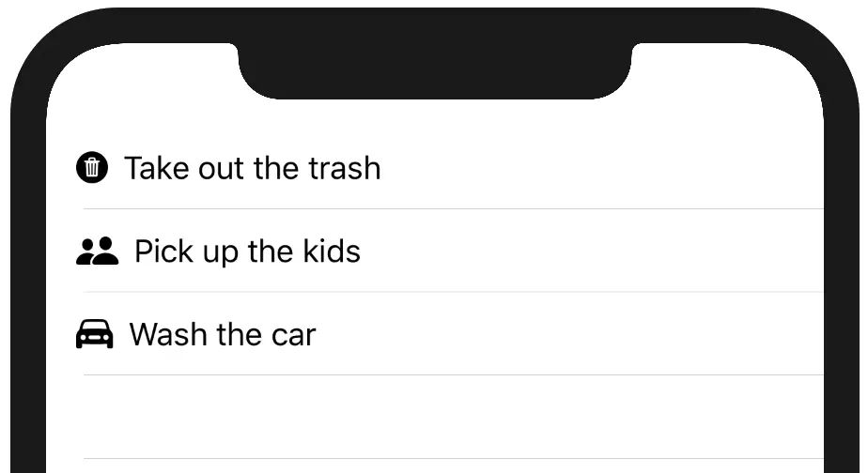Click the two-people kids icon
The image size is (868, 473).
97,252
